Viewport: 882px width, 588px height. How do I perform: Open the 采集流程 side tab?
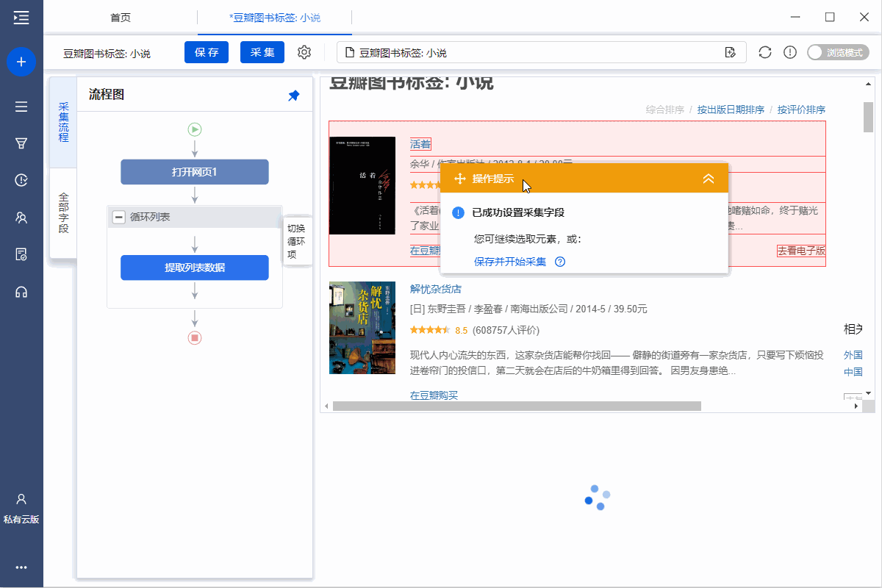pyautogui.click(x=64, y=122)
